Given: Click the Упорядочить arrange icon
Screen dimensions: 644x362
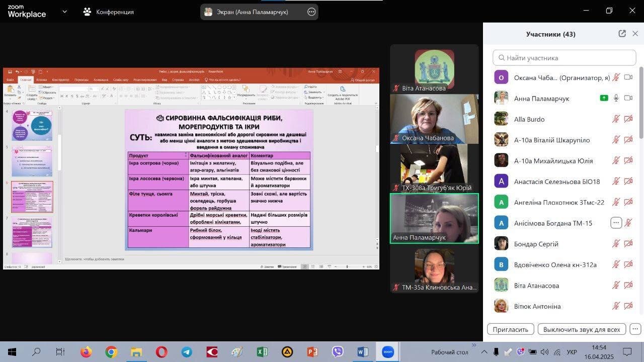Looking at the screenshot, I should point(246,91).
